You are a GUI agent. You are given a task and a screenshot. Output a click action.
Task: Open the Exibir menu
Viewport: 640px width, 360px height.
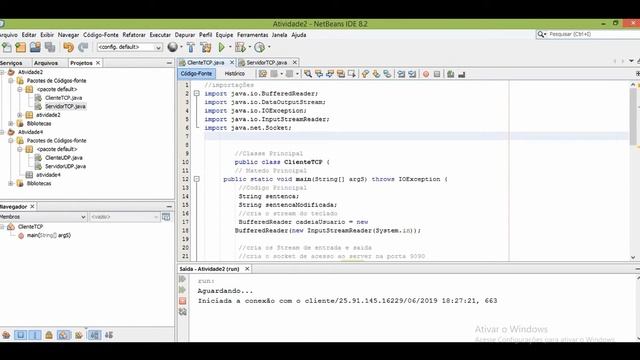(x=47, y=35)
